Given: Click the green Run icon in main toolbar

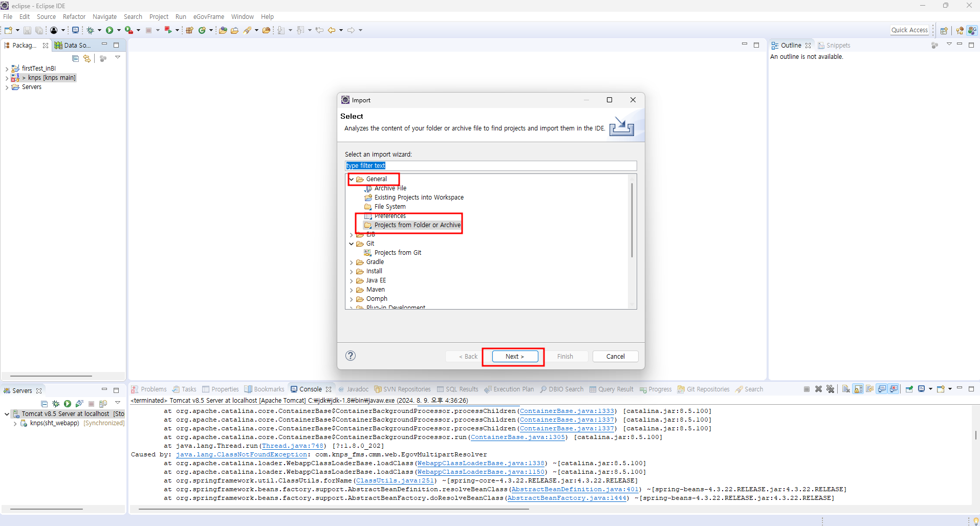Looking at the screenshot, I should coord(110,30).
